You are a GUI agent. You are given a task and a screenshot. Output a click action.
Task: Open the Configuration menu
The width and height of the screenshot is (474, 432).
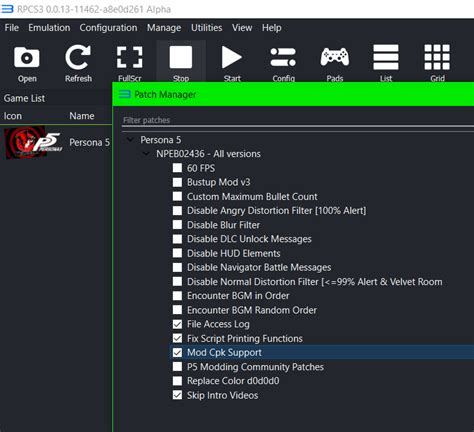tap(108, 28)
